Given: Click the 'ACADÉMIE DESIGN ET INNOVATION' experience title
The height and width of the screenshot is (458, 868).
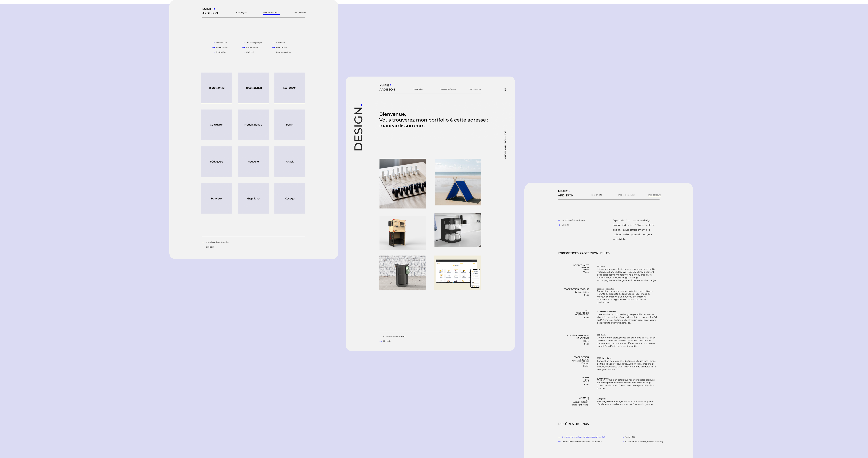Looking at the screenshot, I should point(578,337).
